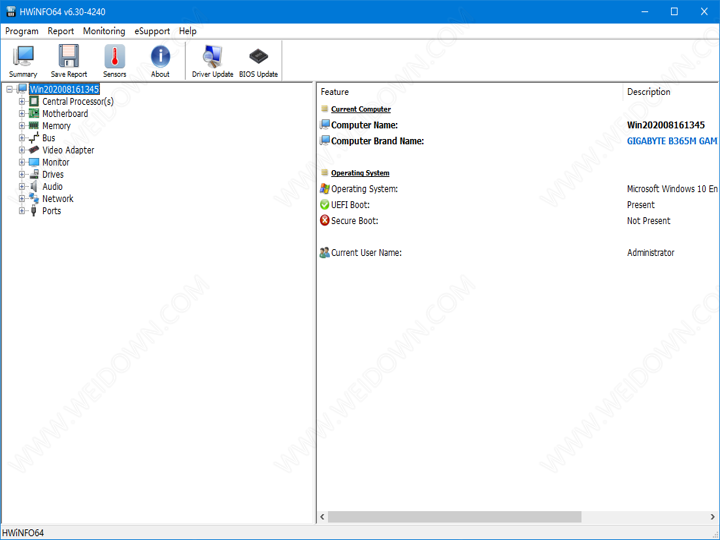Click the Audio speaker tree icon
Image resolution: width=720 pixels, height=540 pixels.
[x=34, y=186]
